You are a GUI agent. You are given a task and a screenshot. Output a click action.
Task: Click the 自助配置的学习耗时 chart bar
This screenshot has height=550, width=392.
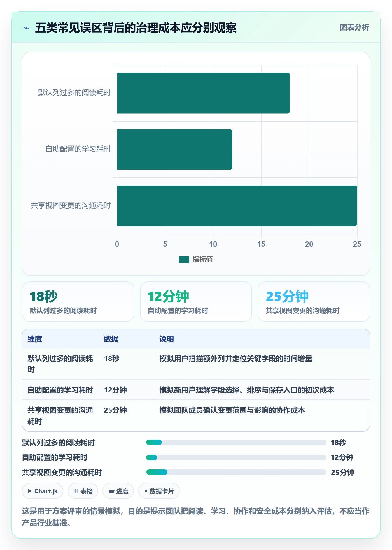pos(174,149)
